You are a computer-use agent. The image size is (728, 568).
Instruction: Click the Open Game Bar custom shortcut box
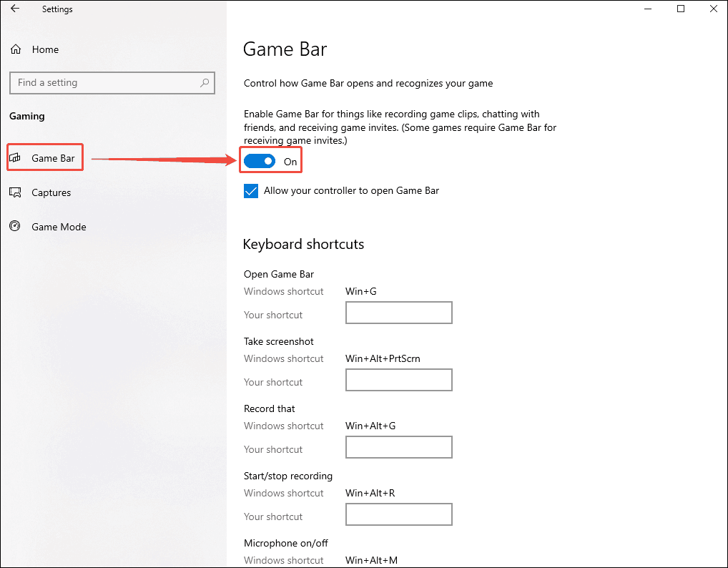(398, 313)
